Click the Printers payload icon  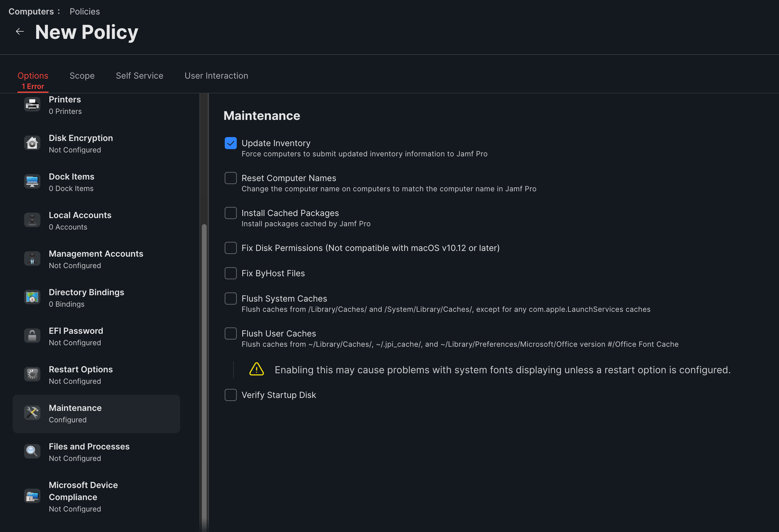[x=32, y=105]
